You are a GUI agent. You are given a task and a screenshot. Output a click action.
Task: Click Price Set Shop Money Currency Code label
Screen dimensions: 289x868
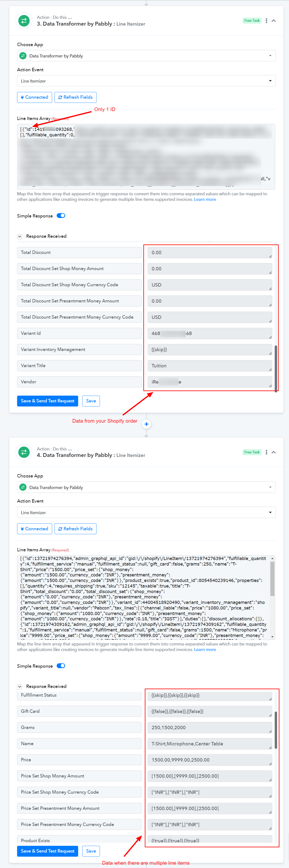pos(79,792)
